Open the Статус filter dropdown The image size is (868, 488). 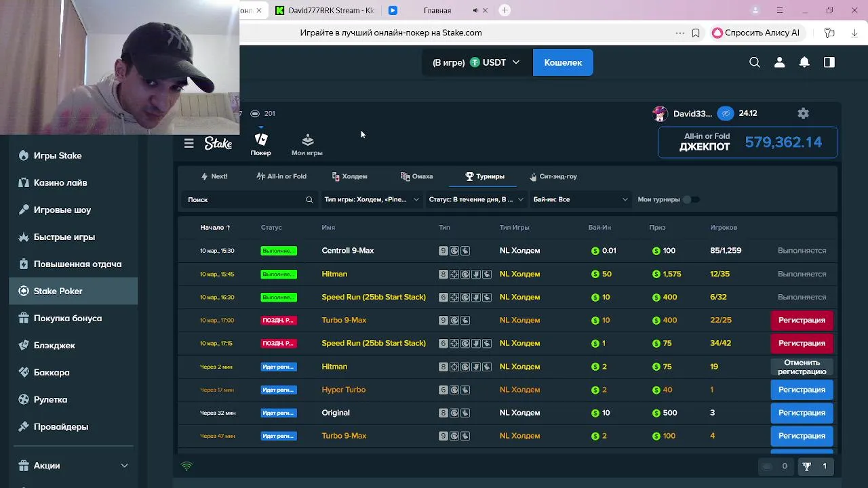(x=476, y=200)
